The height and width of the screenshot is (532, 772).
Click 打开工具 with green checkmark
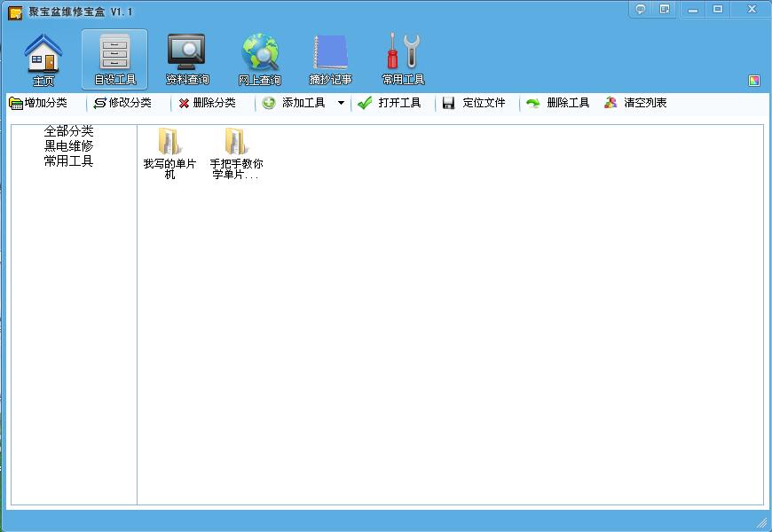[389, 103]
